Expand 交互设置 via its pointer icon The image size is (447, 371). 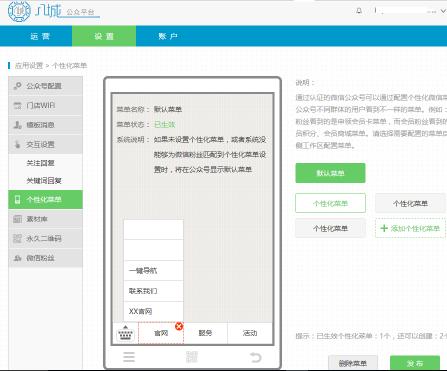point(17,144)
